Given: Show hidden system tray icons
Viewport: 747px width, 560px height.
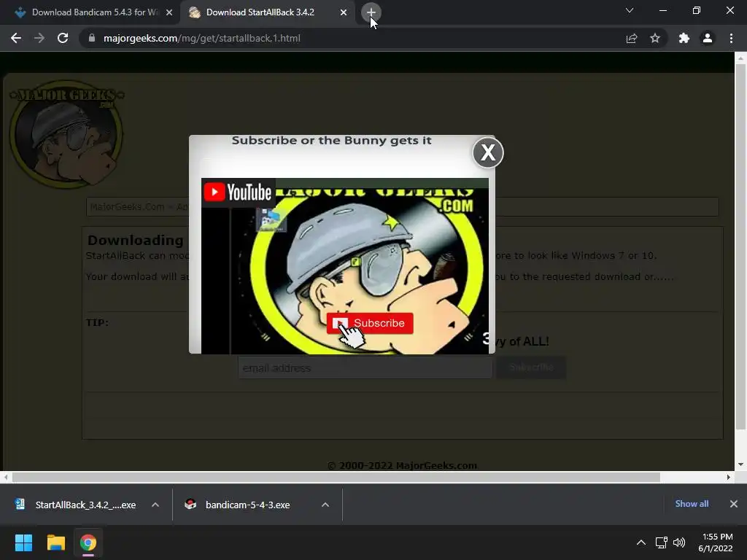Looking at the screenshot, I should coord(641,542).
